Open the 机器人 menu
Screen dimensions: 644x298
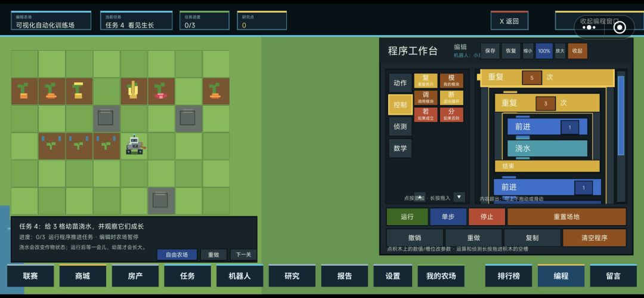[x=240, y=276]
